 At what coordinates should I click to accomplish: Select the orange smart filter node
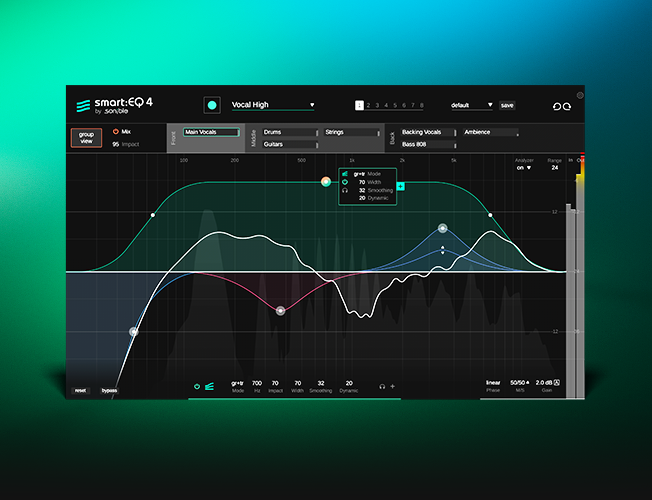pos(326,182)
